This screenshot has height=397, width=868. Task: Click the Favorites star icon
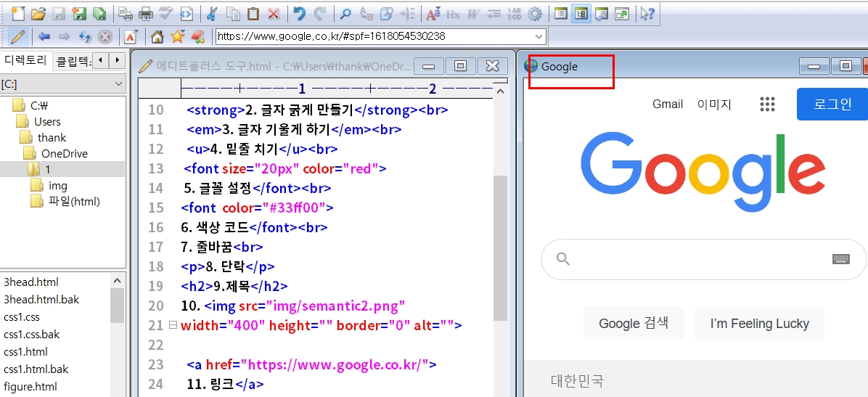coord(177,36)
